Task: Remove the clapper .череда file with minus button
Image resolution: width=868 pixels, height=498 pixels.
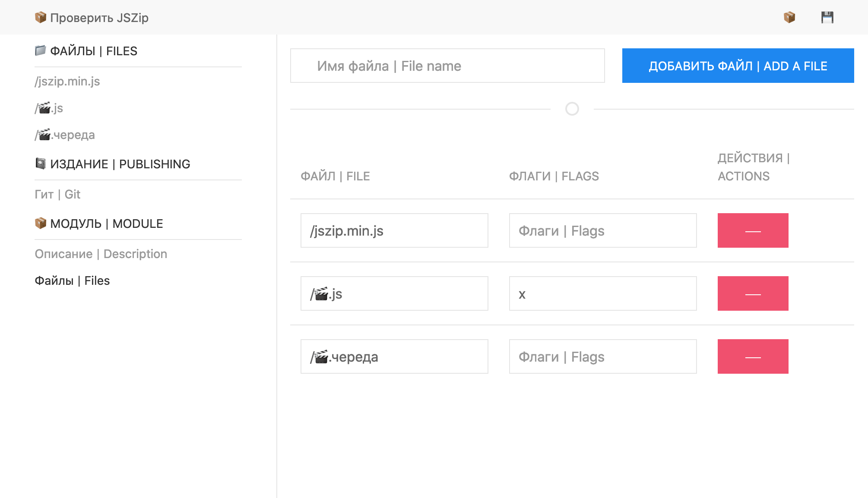Action: click(753, 356)
